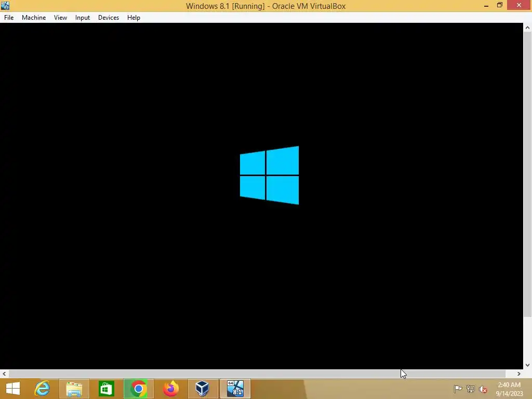532x399 pixels.
Task: Click the horizontal scrollbar left arrow
Action: 4,374
